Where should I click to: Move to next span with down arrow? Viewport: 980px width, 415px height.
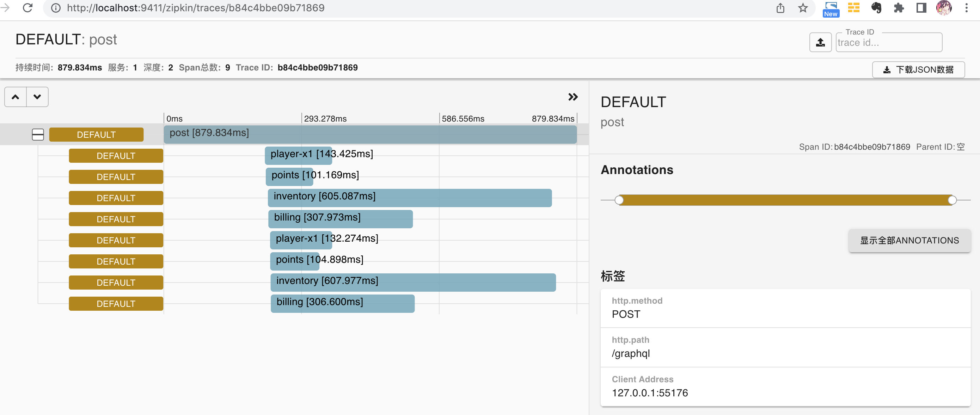point(37,97)
